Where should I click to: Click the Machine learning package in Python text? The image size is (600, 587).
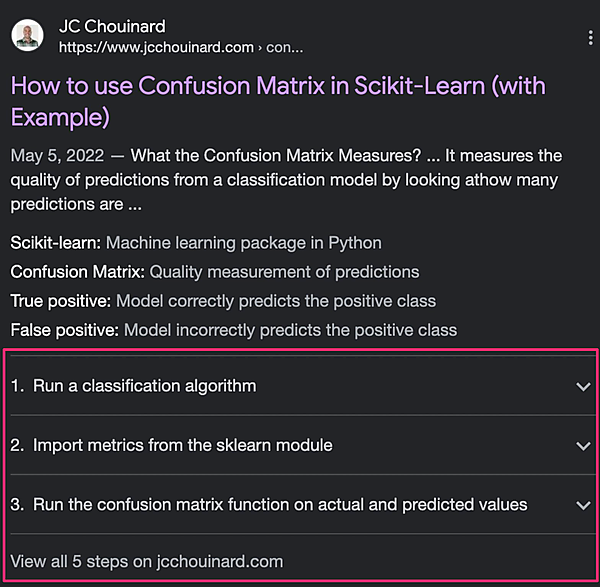click(x=244, y=243)
